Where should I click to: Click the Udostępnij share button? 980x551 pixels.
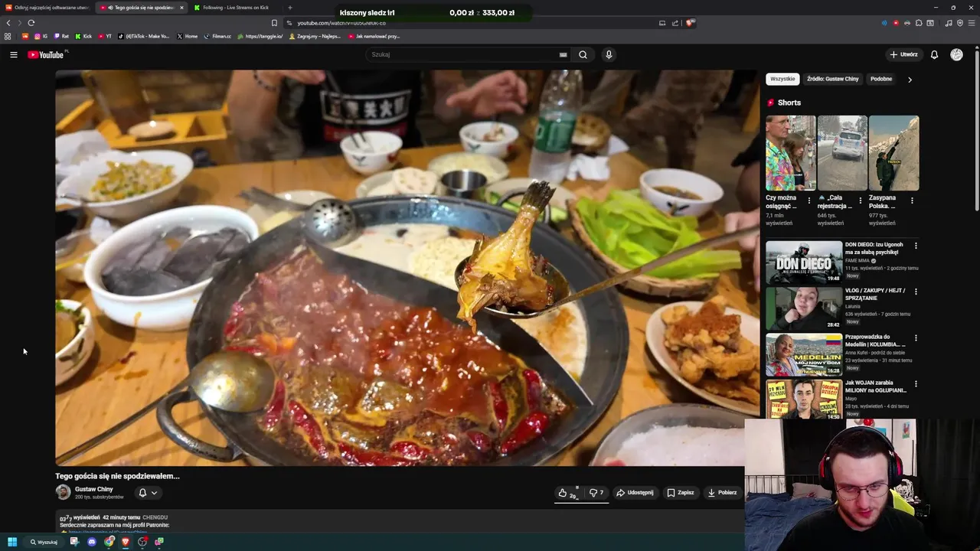(635, 493)
